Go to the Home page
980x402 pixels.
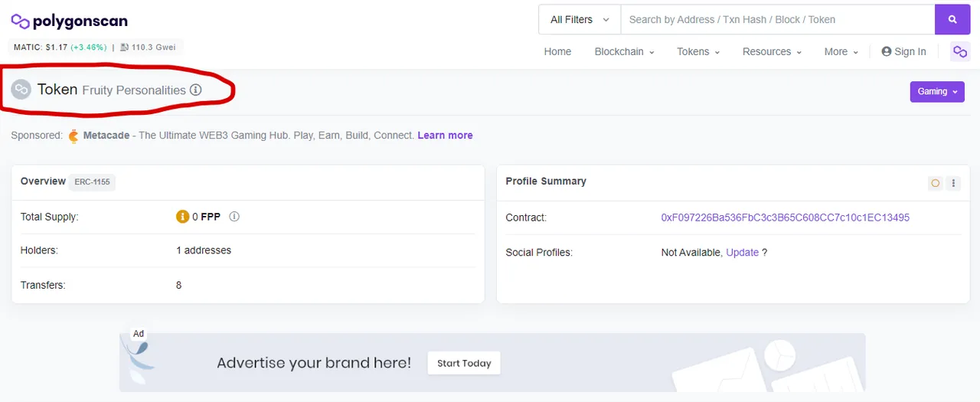(557, 51)
